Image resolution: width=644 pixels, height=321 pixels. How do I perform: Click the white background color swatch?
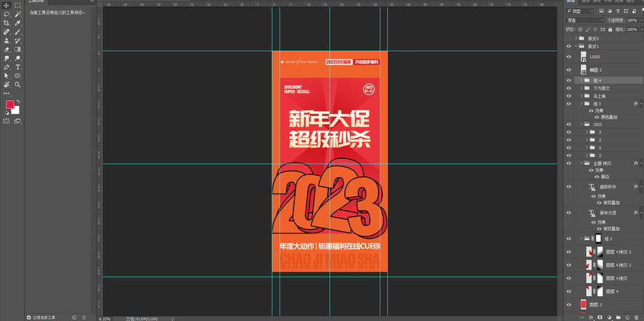[16, 110]
